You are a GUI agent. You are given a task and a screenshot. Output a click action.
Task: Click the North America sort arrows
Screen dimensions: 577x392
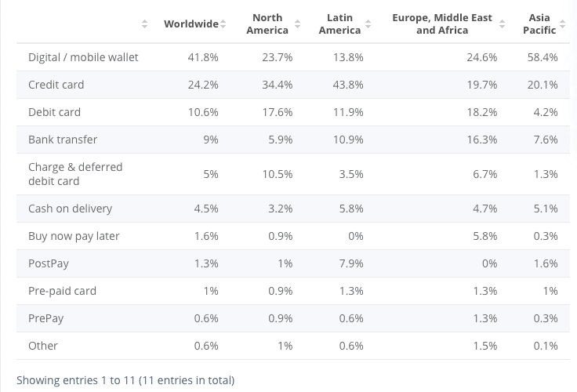tap(296, 24)
